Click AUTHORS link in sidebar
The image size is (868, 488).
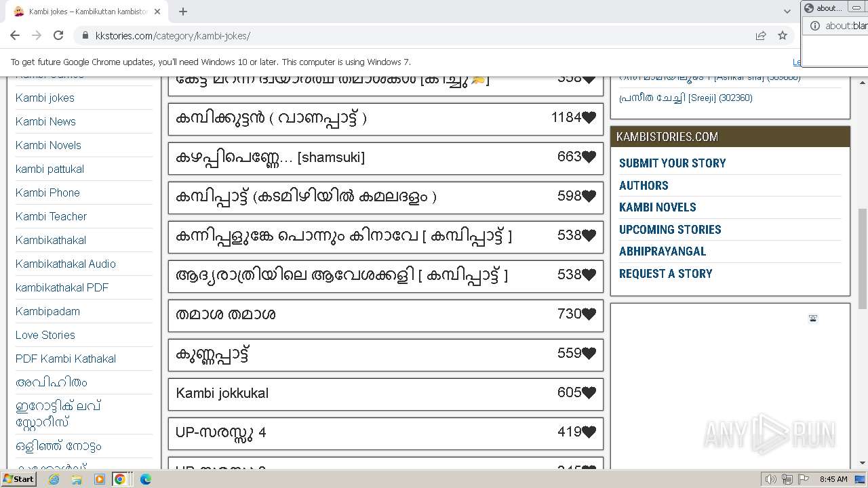pos(644,185)
